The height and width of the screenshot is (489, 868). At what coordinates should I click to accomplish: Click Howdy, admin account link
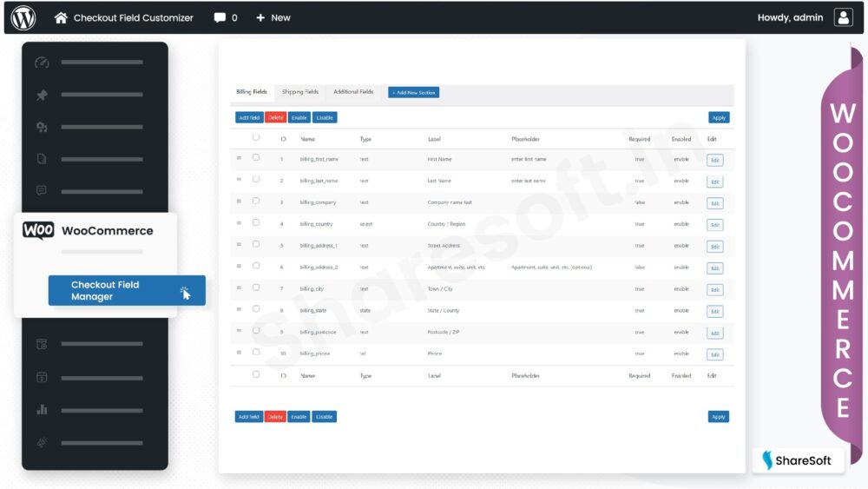coord(790,17)
